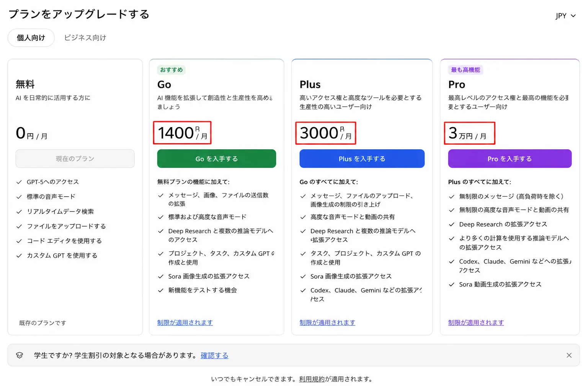Open 制限が適用されます link in Plus card
This screenshot has width=588, height=392.
pyautogui.click(x=327, y=323)
